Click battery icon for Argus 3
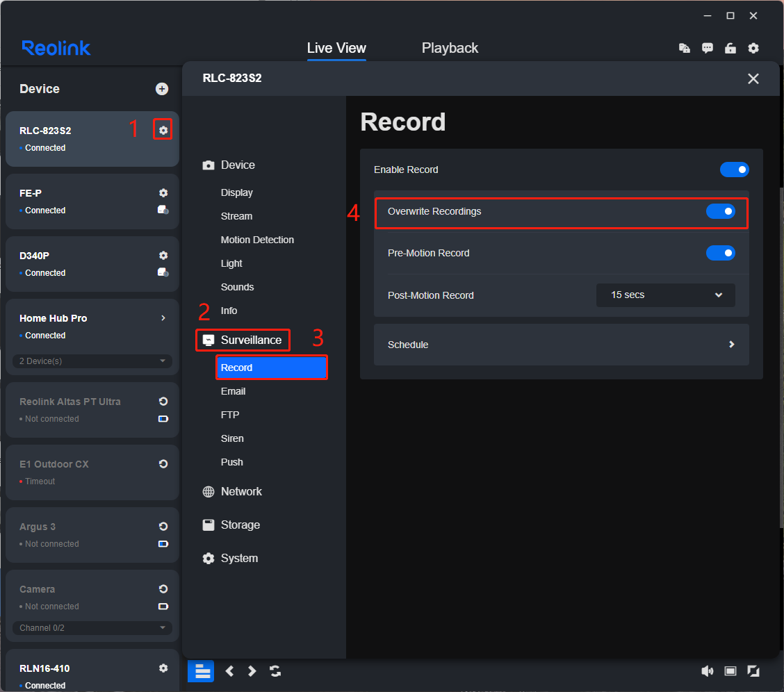This screenshot has height=692, width=784. pyautogui.click(x=163, y=543)
